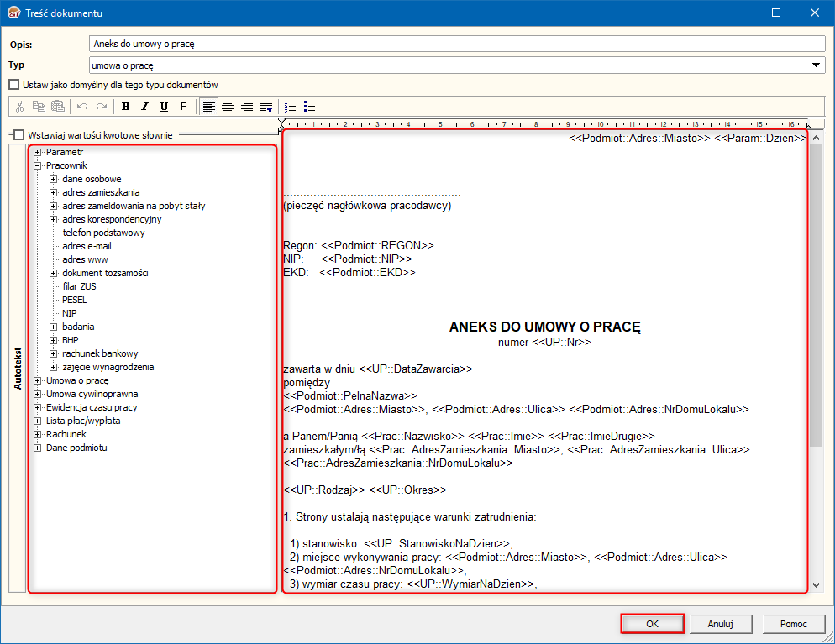The width and height of the screenshot is (835, 644).
Task: Click the Autotekst vertical tab
Action: pos(18,369)
